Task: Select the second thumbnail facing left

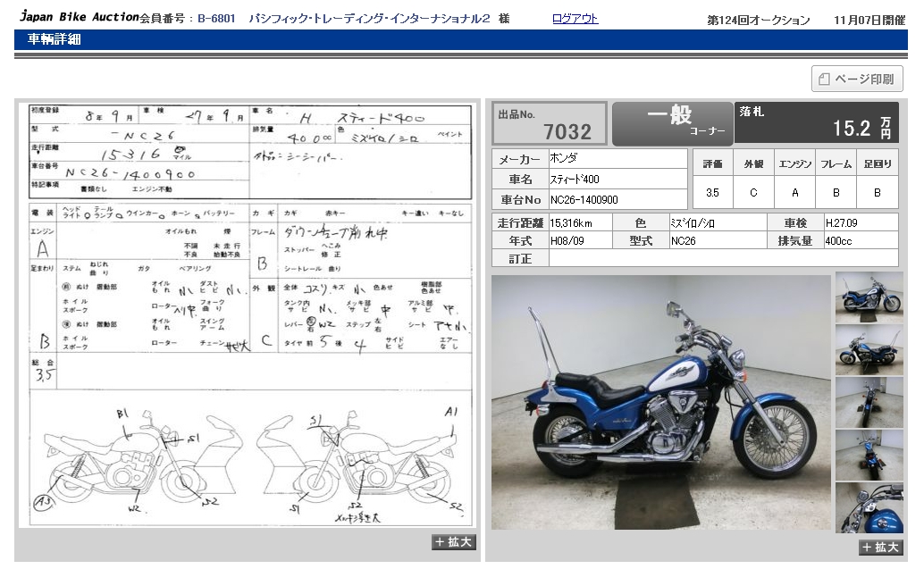Action: coord(869,348)
